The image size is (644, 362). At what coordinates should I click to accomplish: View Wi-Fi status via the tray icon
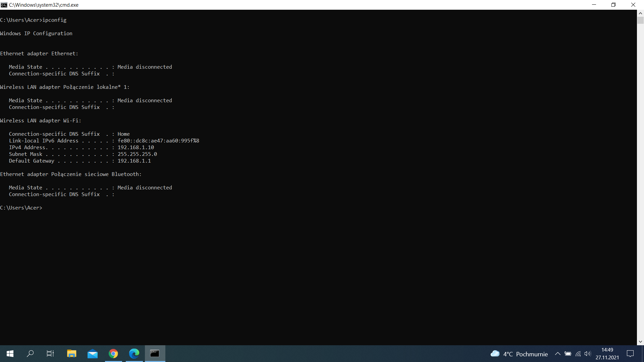(x=578, y=354)
